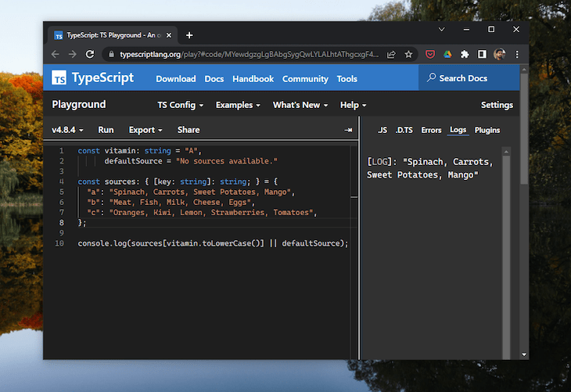Toggle the browser side panel icon

point(482,54)
